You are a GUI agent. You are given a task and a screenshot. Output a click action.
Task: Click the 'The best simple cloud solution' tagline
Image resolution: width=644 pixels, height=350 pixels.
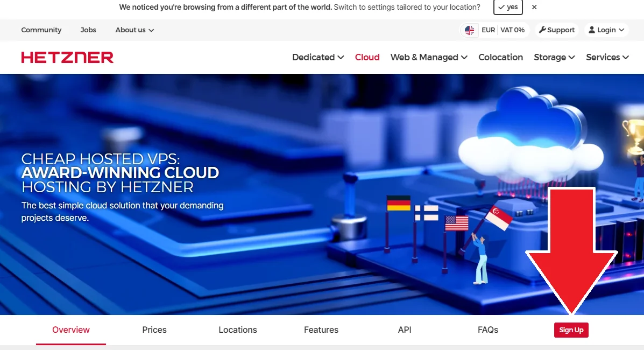(x=122, y=212)
